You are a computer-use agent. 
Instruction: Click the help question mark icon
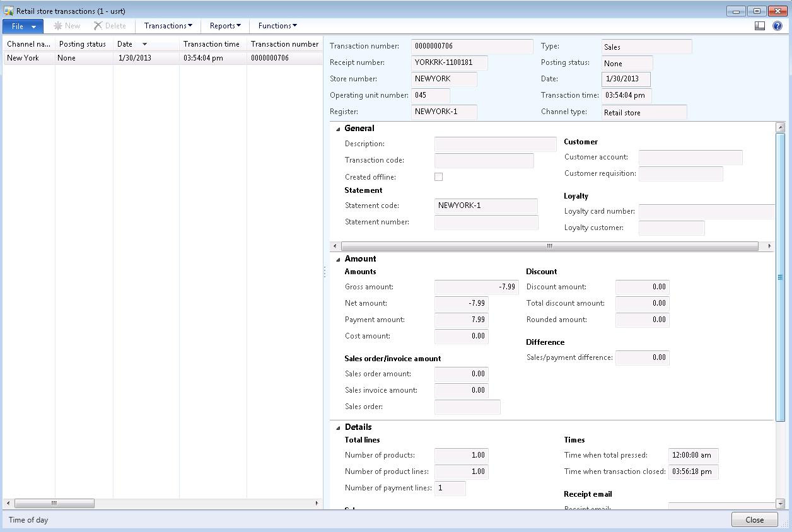pos(777,26)
